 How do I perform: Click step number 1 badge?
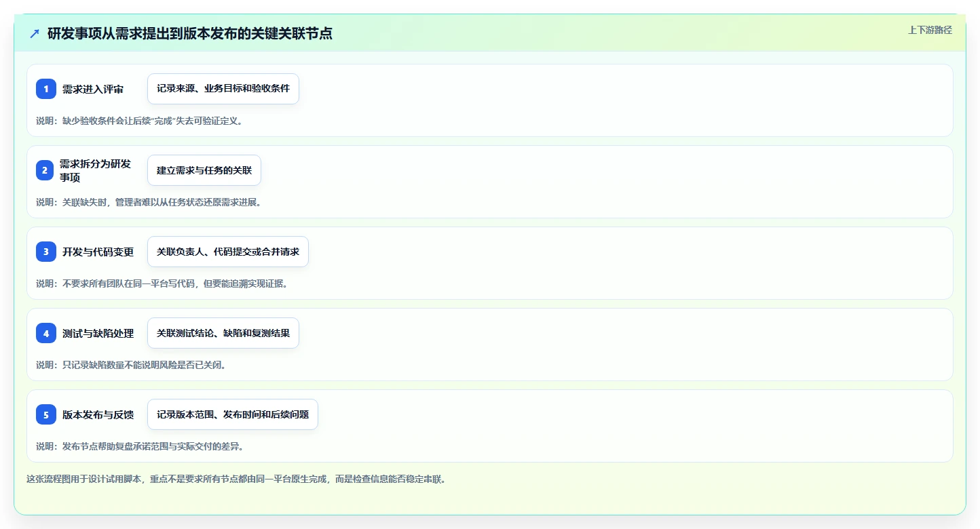tap(46, 89)
